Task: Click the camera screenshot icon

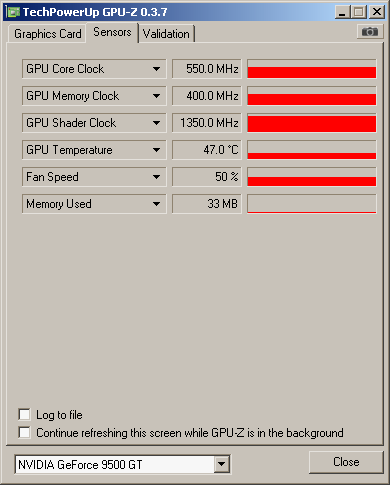Action: coord(370,32)
